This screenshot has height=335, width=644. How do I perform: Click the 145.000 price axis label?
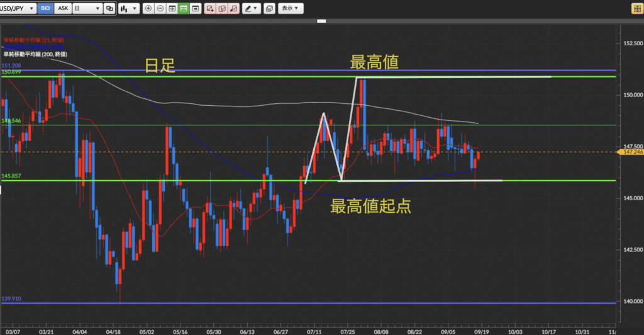tap(633, 198)
